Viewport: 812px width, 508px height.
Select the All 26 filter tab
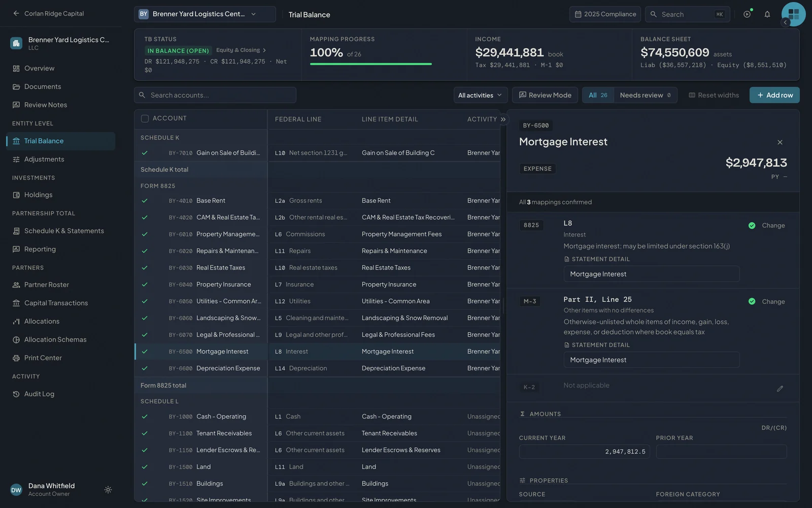(598, 95)
